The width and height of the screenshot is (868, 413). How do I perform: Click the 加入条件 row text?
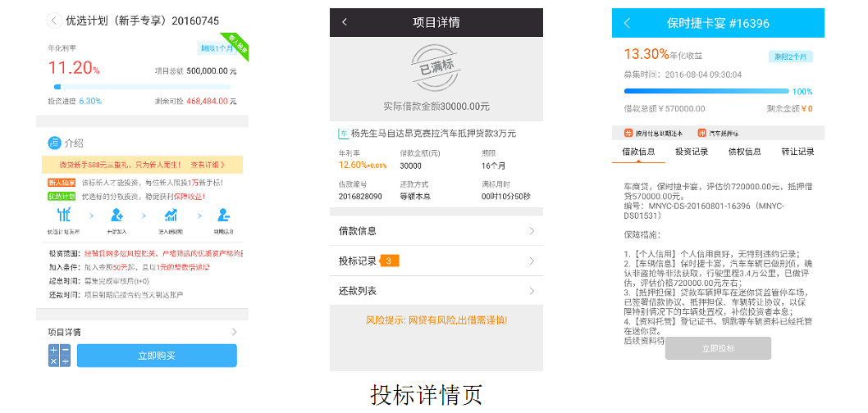(129, 267)
